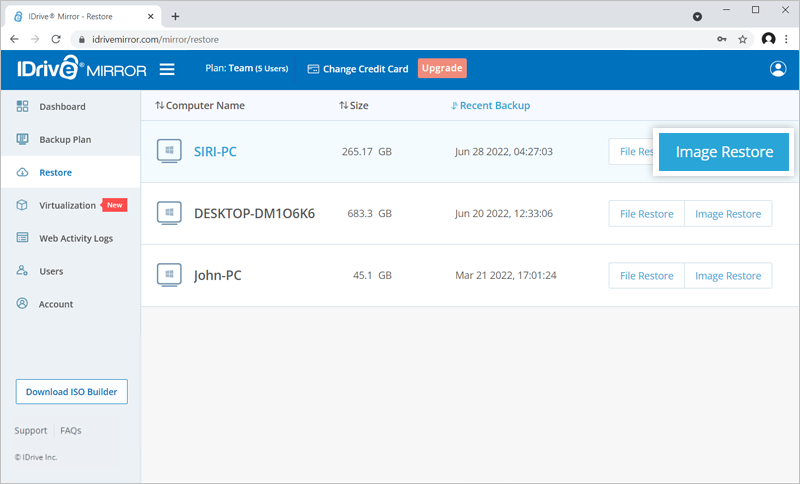The width and height of the screenshot is (800, 484).
Task: Click the computer icon beside John-PC
Action: pyautogui.click(x=169, y=275)
